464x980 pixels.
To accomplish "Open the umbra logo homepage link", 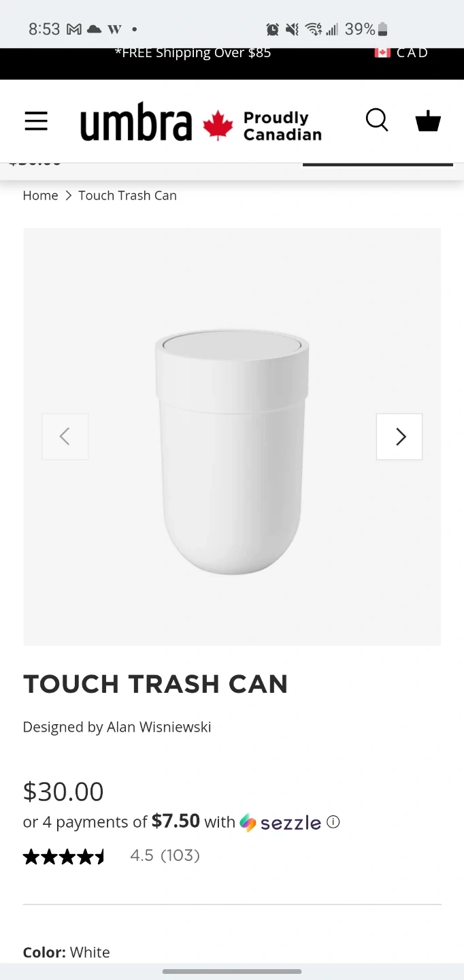I will (x=136, y=124).
